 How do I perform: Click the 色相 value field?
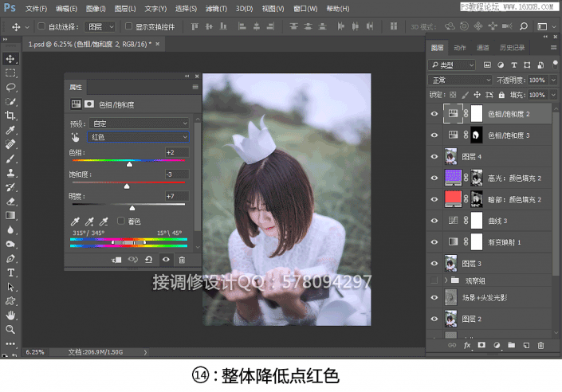coord(177,152)
